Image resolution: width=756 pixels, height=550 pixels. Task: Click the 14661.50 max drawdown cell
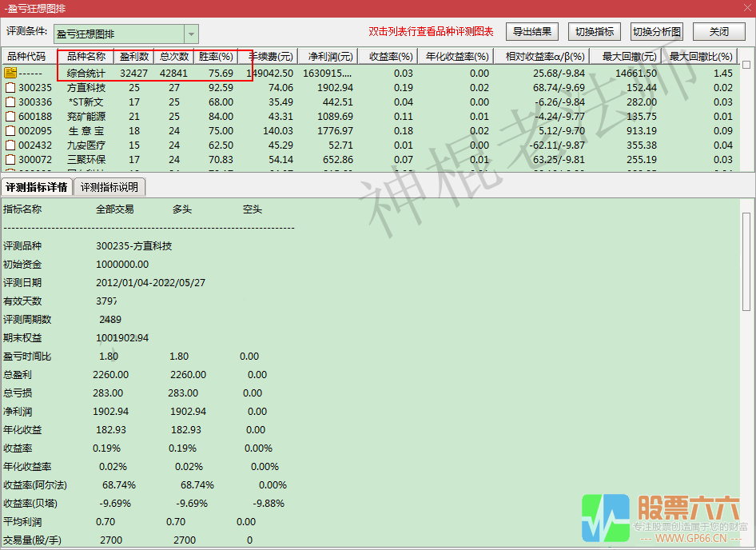(x=636, y=74)
